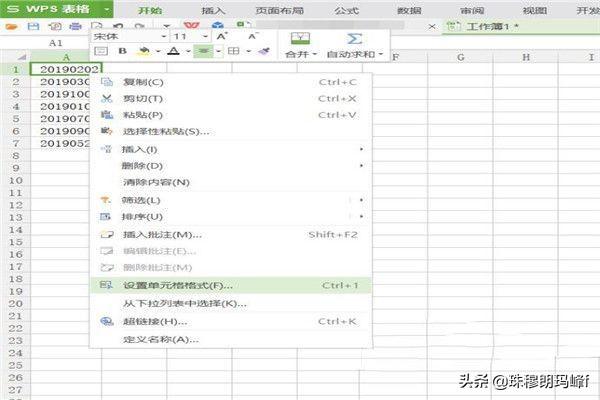Click the print icon in quick toolbar
This screenshot has width=600, height=400.
coord(75,26)
